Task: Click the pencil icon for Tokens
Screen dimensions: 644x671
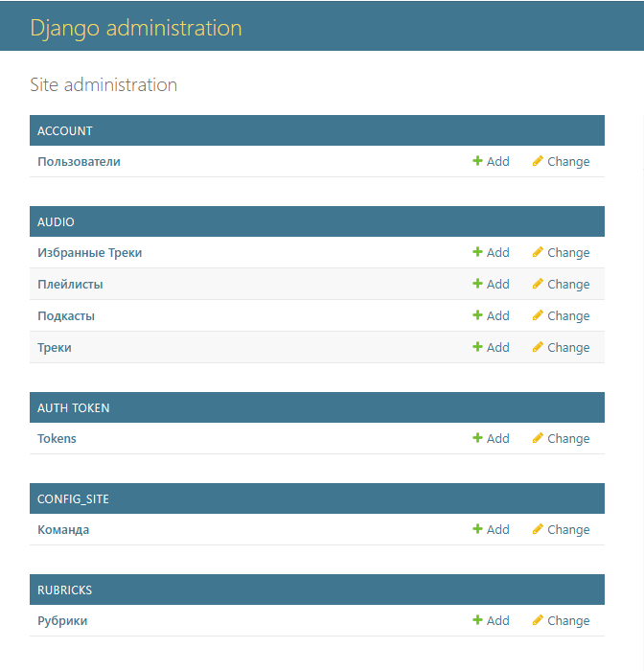Action: pos(538,439)
